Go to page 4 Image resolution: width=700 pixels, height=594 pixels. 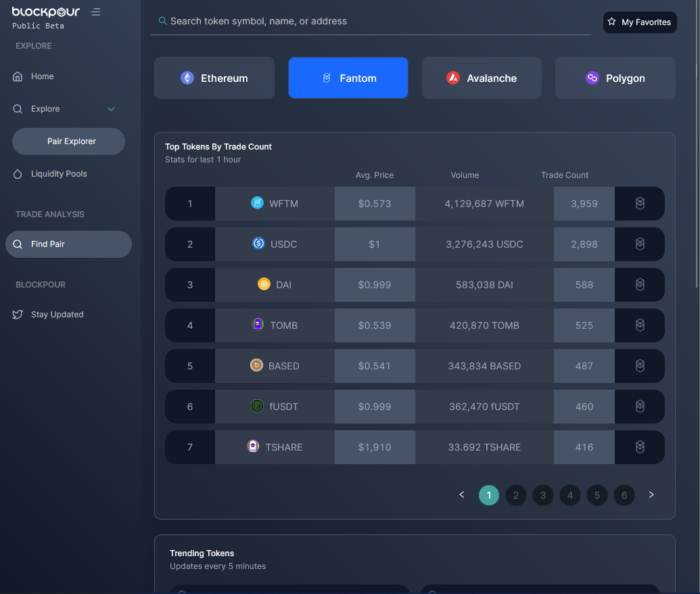[570, 495]
